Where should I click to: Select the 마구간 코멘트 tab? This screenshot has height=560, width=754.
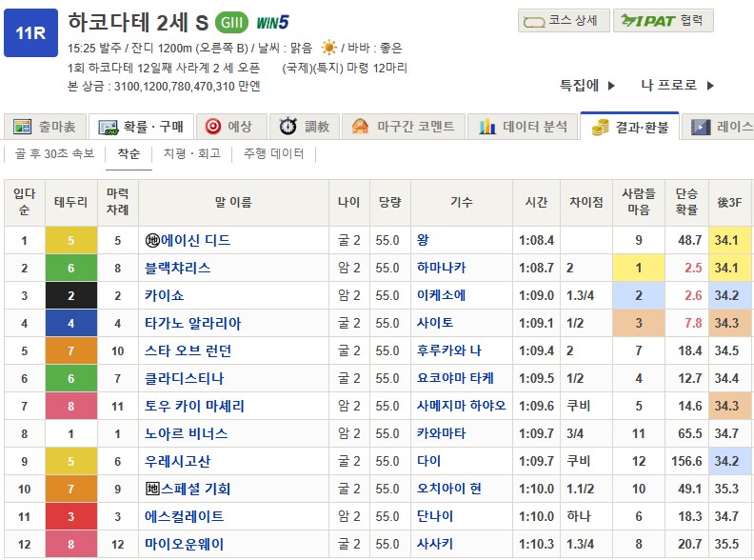coord(404,127)
